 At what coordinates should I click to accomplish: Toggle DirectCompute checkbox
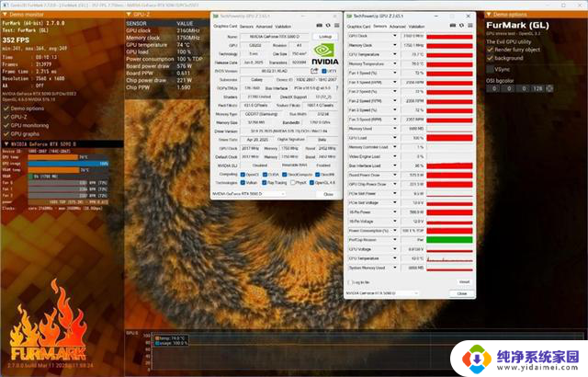(285, 175)
